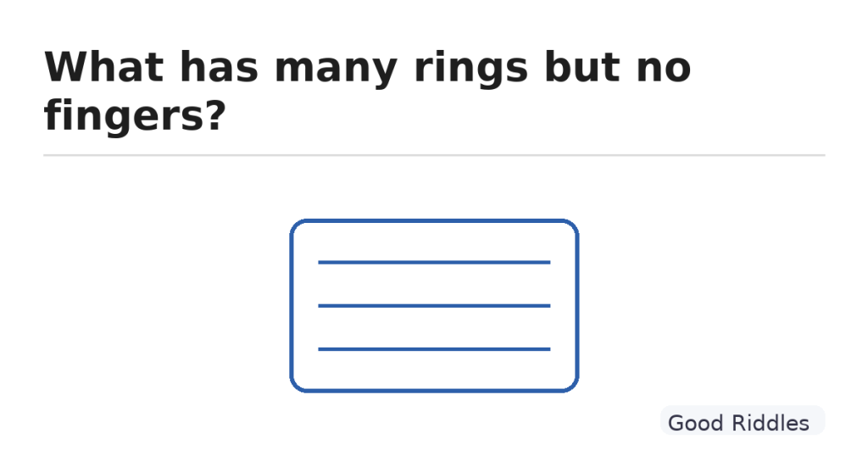Click the word "What" in the title
Screen dimensions: 868x456
click(x=105, y=67)
